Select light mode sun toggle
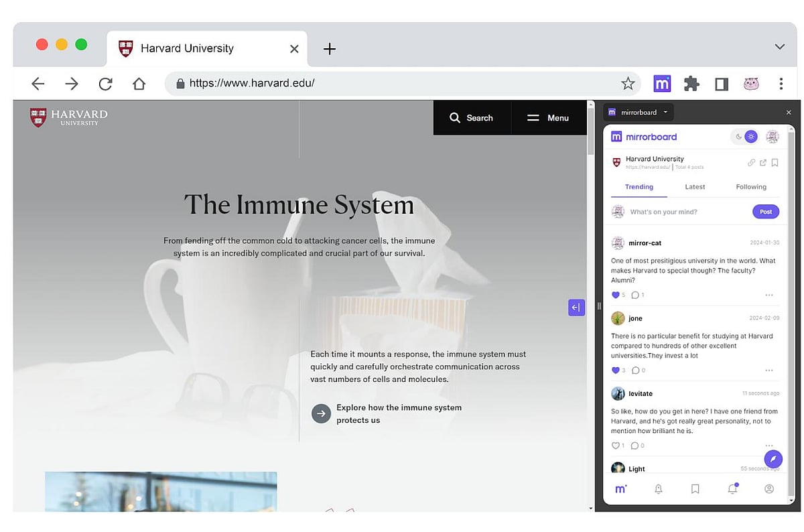 click(751, 137)
